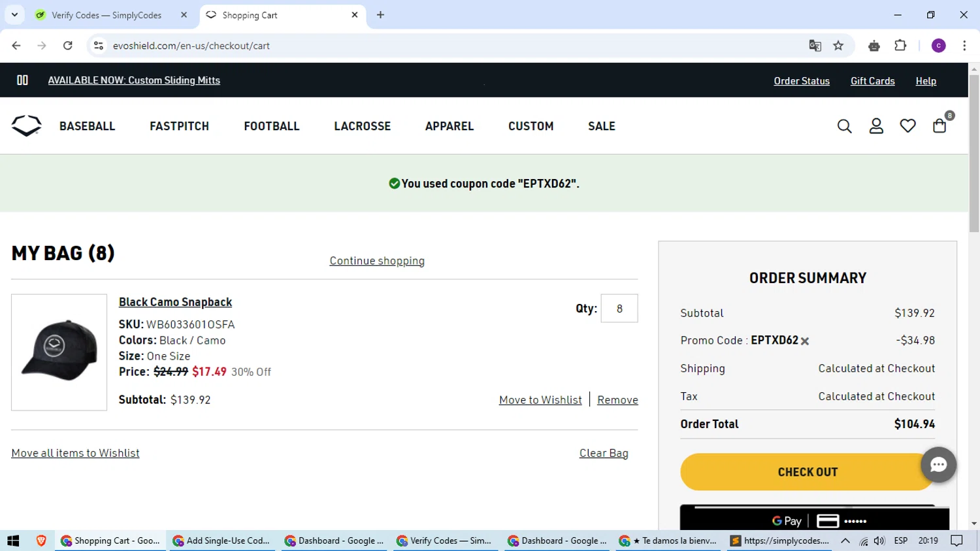Image resolution: width=980 pixels, height=551 pixels.
Task: Open the Chrome profile avatar
Action: click(938, 46)
